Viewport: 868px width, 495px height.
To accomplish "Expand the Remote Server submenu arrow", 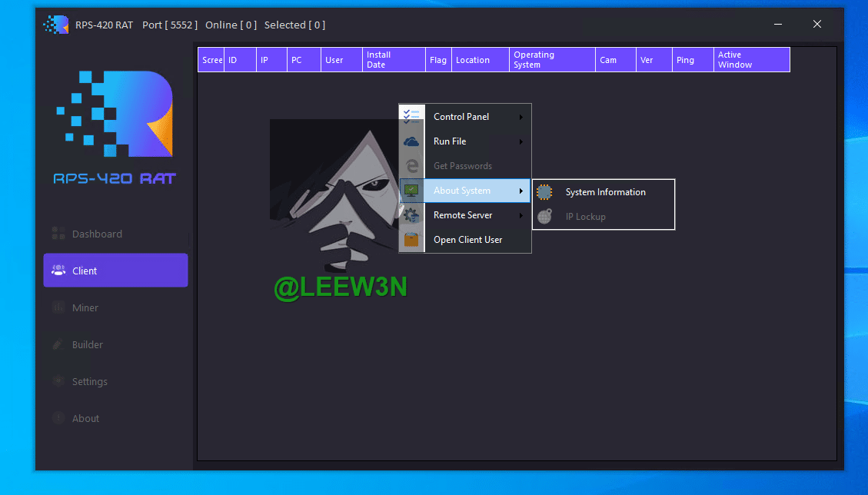I will tap(521, 215).
